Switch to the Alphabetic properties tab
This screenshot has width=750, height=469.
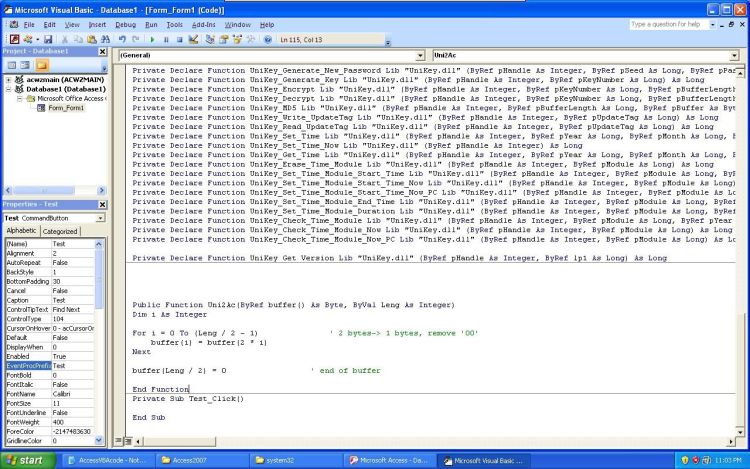click(x=21, y=230)
